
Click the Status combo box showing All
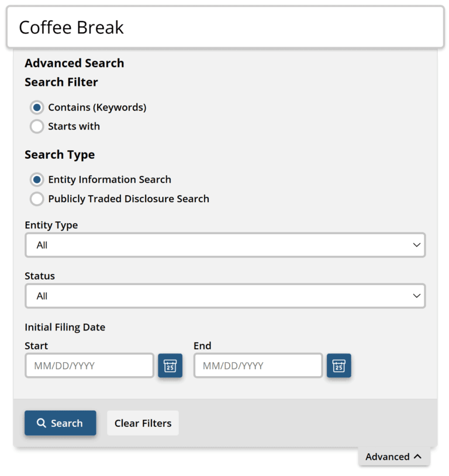225,296
